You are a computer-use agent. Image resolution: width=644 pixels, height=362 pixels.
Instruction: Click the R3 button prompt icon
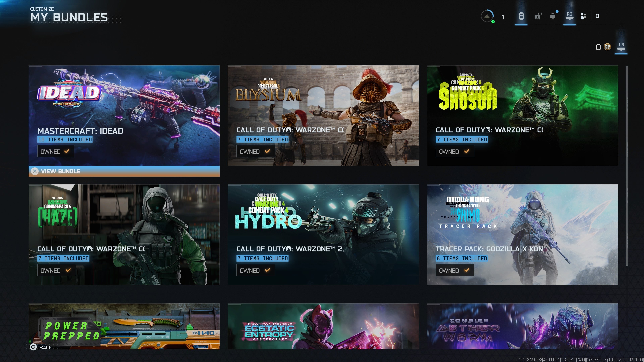pyautogui.click(x=569, y=16)
